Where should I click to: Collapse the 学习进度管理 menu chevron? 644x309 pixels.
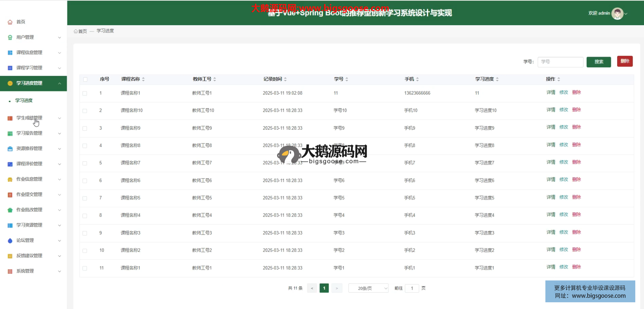pos(59,83)
